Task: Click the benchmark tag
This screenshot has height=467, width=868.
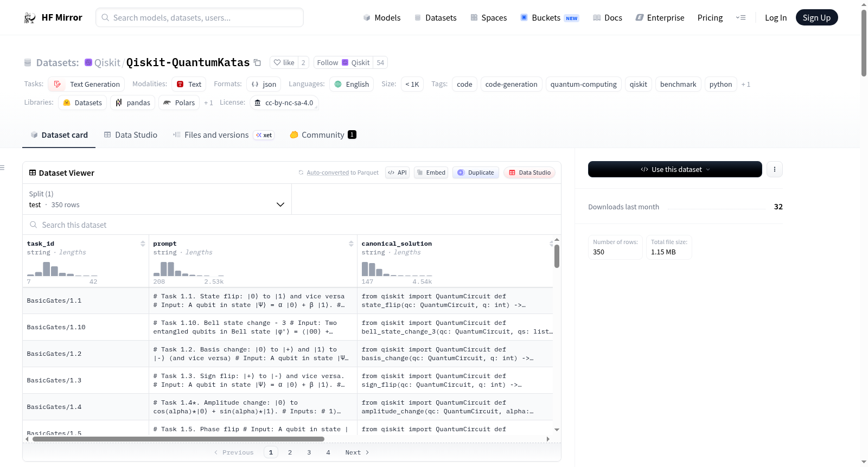Action: [x=678, y=84]
